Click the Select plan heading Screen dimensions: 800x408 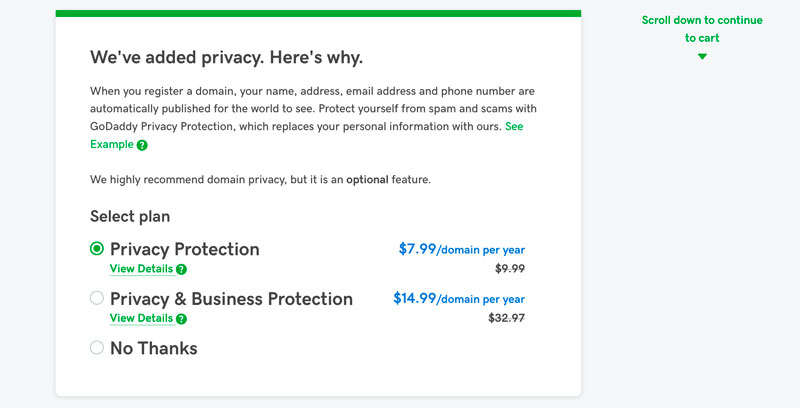coord(130,216)
